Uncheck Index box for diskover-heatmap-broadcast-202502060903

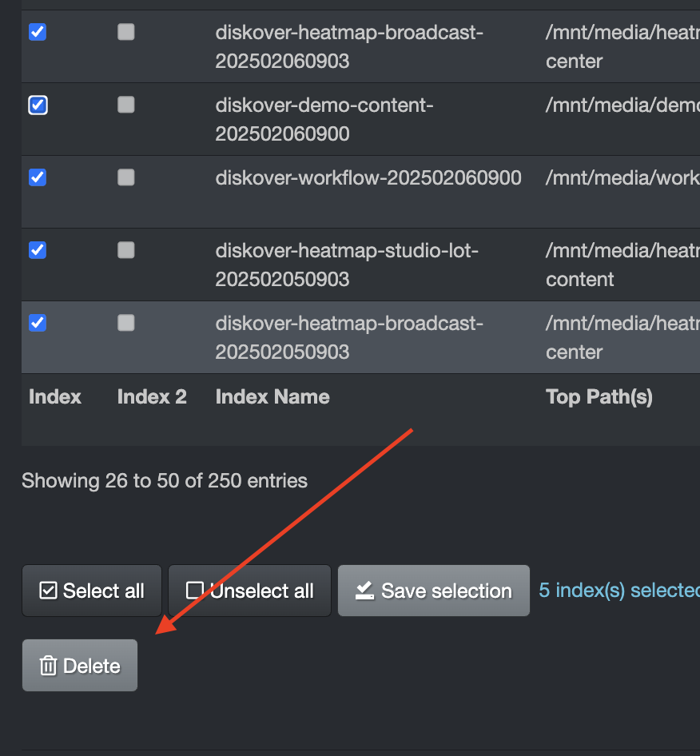point(38,32)
